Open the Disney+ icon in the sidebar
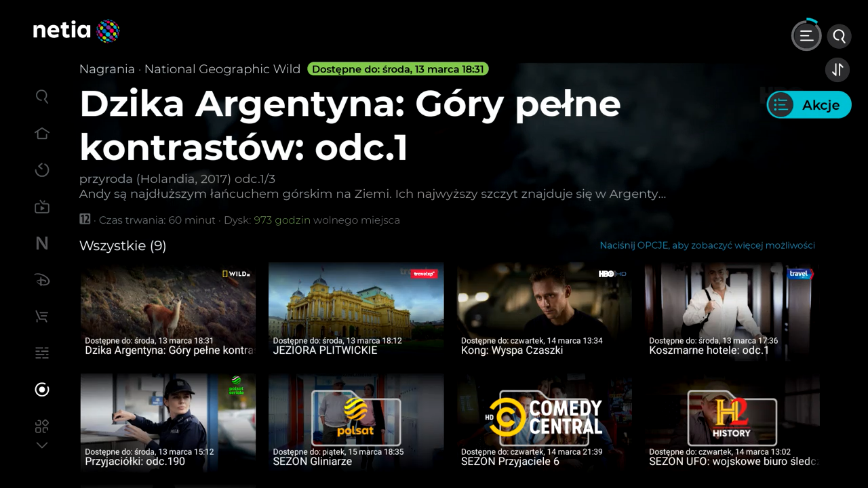868x488 pixels. tap(42, 280)
